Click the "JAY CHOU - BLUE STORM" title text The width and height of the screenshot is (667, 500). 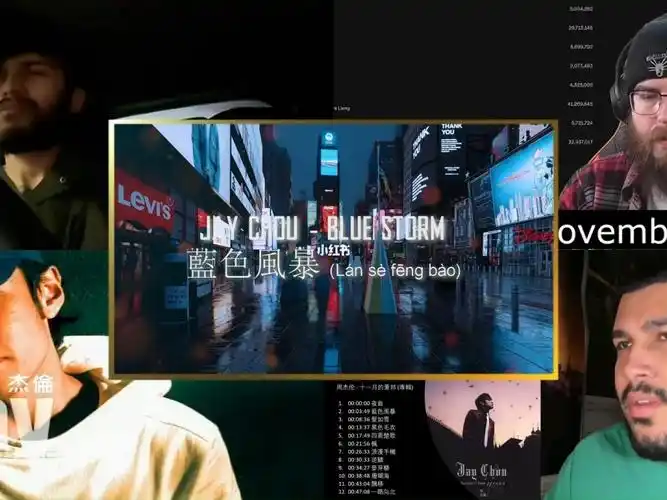[322, 228]
